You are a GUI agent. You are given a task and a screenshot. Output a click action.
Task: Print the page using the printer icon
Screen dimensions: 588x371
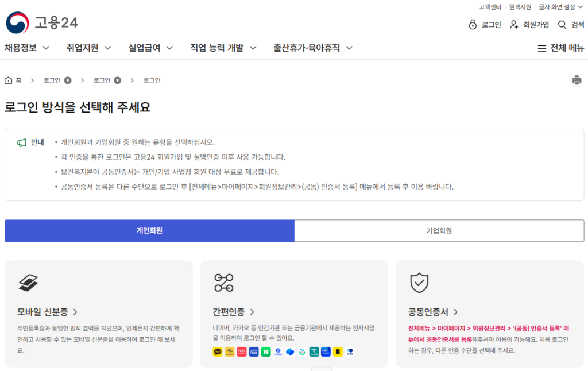point(578,80)
